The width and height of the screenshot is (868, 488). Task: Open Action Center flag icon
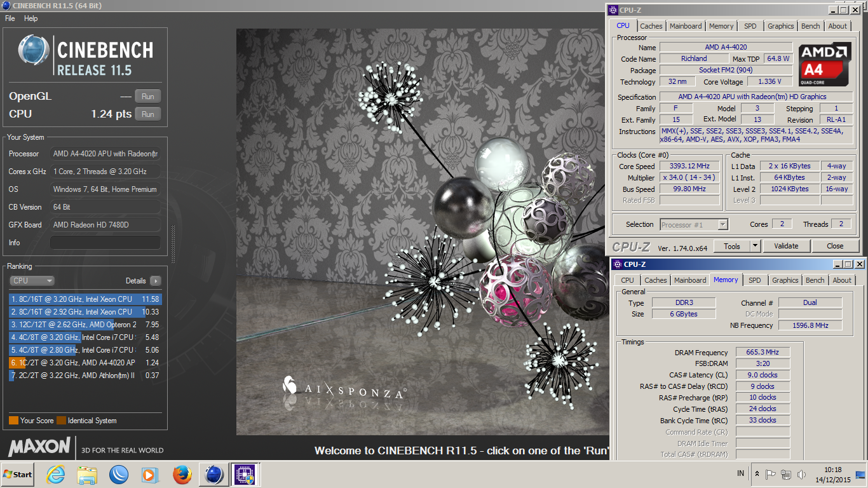[771, 474]
